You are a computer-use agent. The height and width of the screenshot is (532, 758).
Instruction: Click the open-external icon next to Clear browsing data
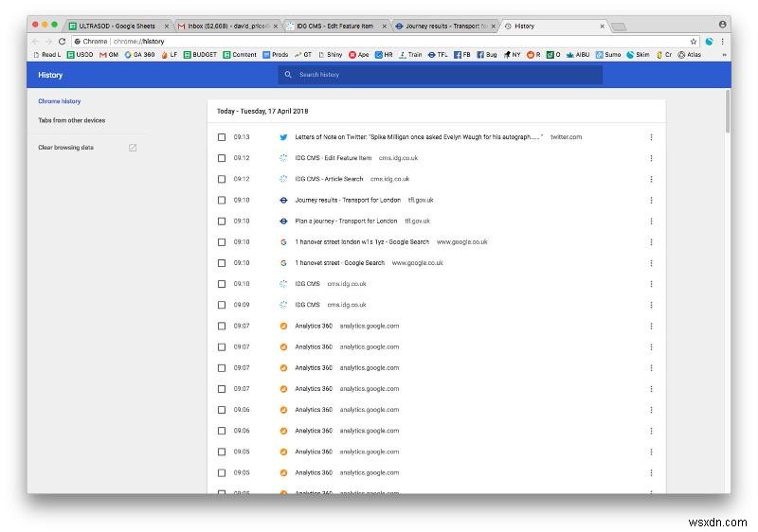[x=133, y=148]
